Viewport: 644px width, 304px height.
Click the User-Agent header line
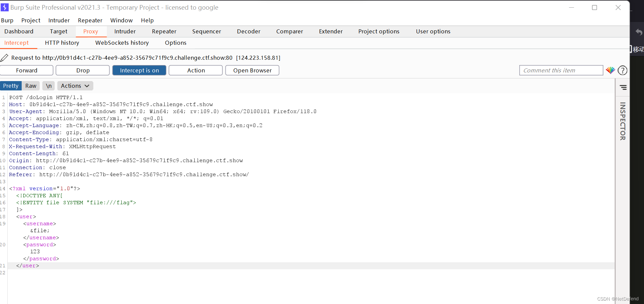click(x=163, y=111)
